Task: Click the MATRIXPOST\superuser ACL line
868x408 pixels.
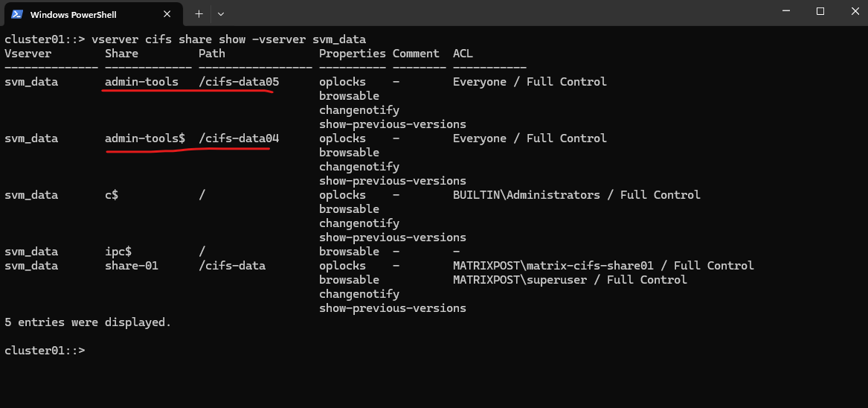Action: (x=570, y=280)
